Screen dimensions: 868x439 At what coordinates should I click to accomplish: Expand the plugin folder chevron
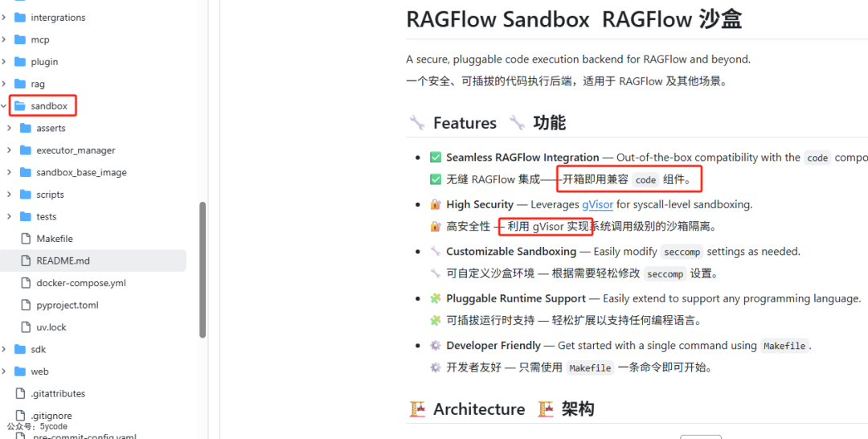pyautogui.click(x=3, y=61)
